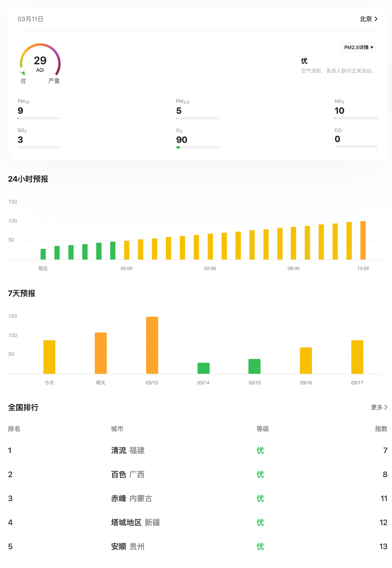Open ranking row 塔城地区 新疆
392x568 pixels.
pos(198,523)
